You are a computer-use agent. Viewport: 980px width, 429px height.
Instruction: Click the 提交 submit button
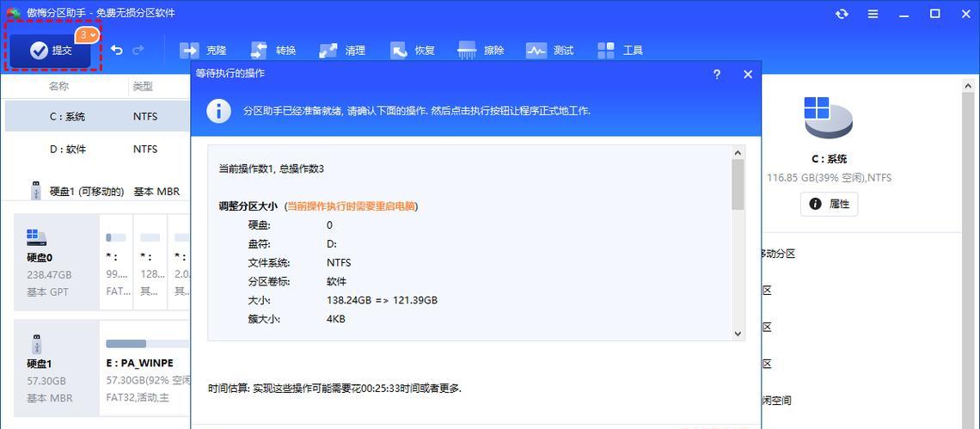[x=52, y=51]
